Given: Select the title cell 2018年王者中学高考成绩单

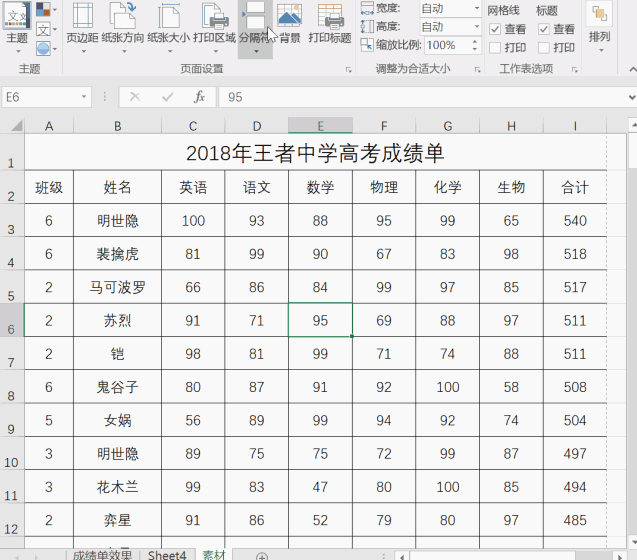Looking at the screenshot, I should click(x=315, y=152).
